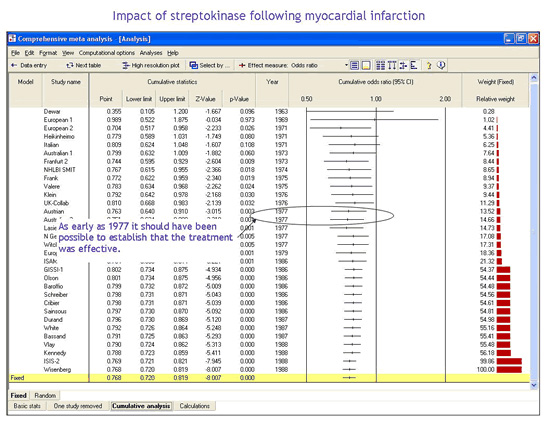Click the columns layout grid icon
The image size is (550, 425).
[x=380, y=65]
